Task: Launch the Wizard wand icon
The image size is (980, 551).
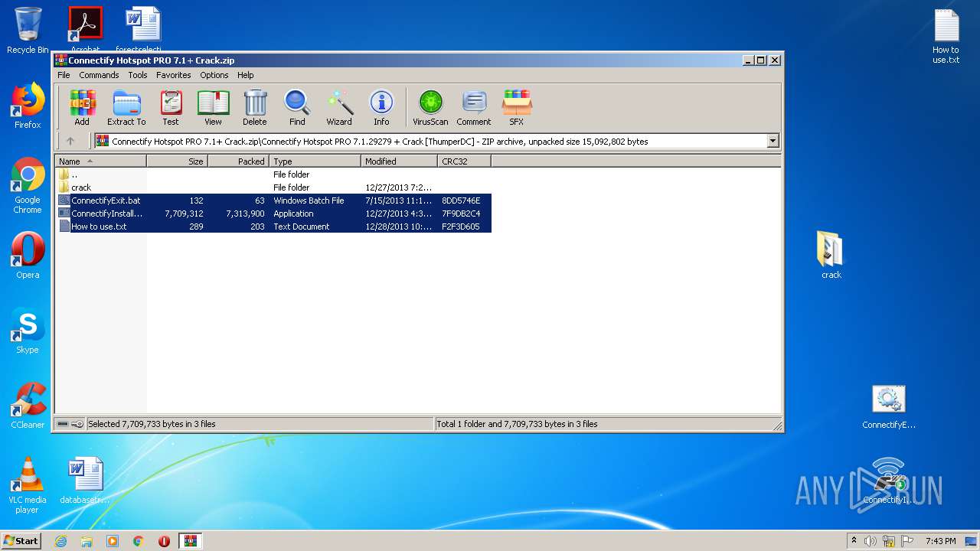Action: click(339, 107)
